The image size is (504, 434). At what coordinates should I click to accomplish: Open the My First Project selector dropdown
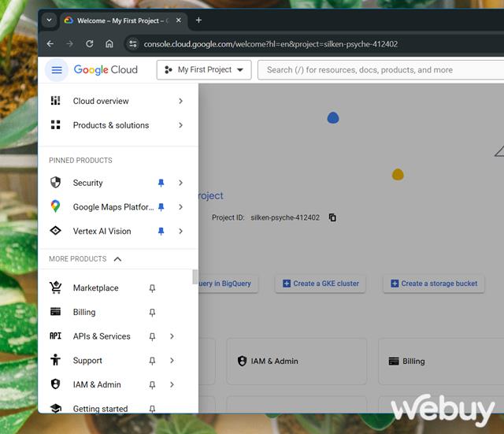[x=204, y=70]
